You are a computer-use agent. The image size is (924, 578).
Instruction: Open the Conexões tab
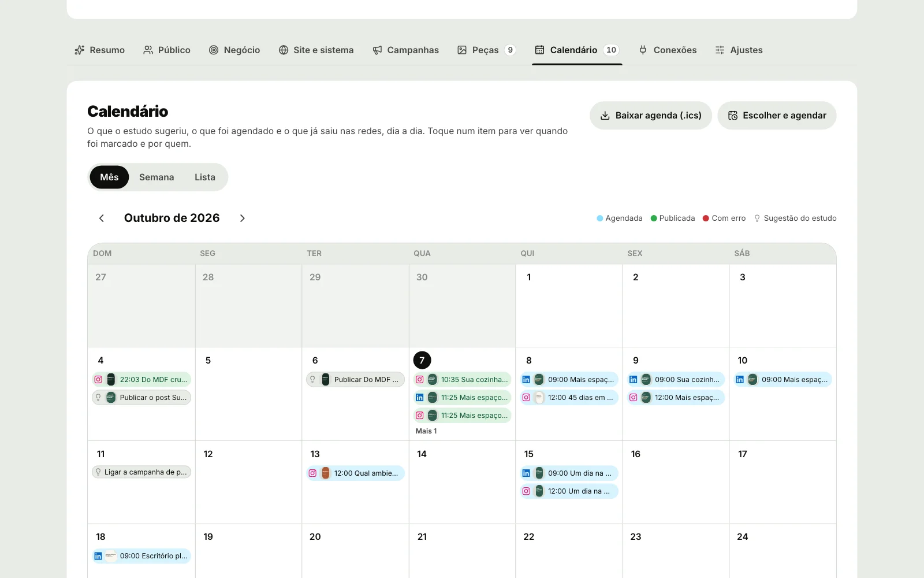click(668, 50)
